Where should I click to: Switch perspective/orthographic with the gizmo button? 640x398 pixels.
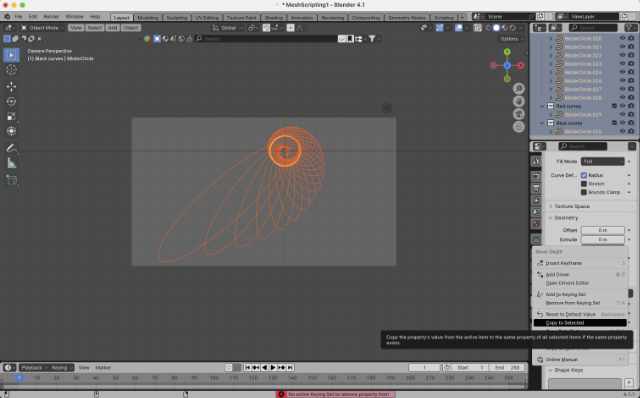point(519,127)
